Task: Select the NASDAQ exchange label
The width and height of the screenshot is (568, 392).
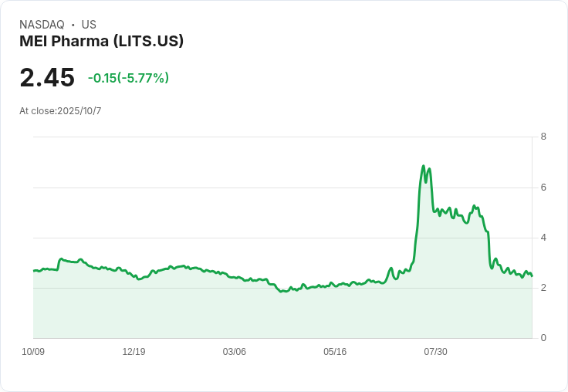Action: tap(42, 24)
